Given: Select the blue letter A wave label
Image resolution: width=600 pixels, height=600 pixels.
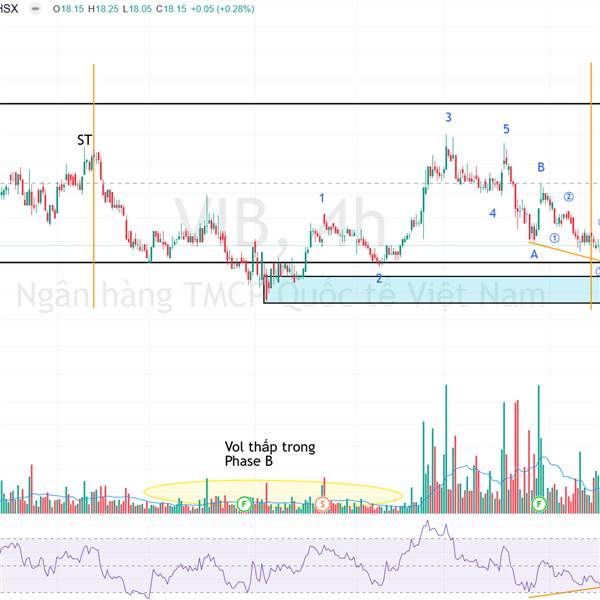Looking at the screenshot, I should pos(534,254).
